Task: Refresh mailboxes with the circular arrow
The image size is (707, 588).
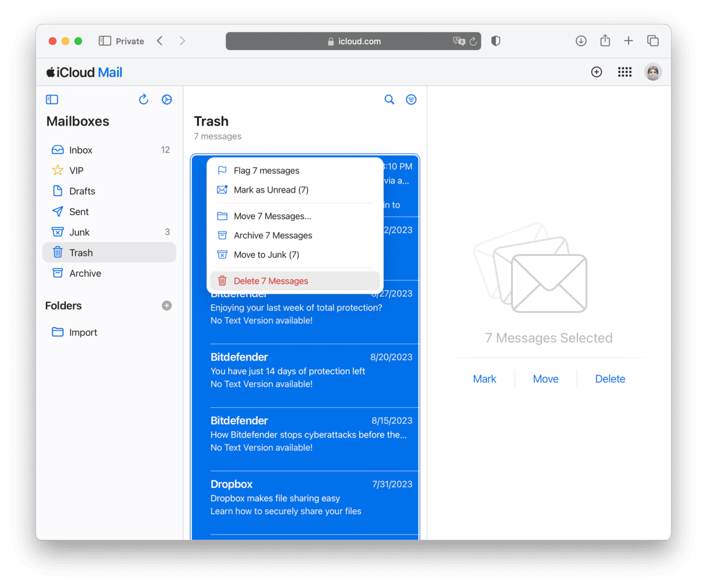Action: click(144, 99)
